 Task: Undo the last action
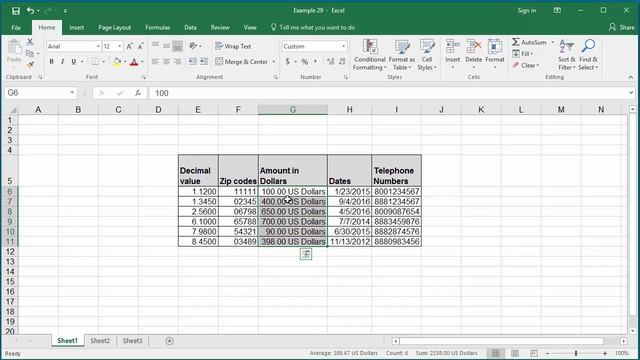(x=30, y=11)
